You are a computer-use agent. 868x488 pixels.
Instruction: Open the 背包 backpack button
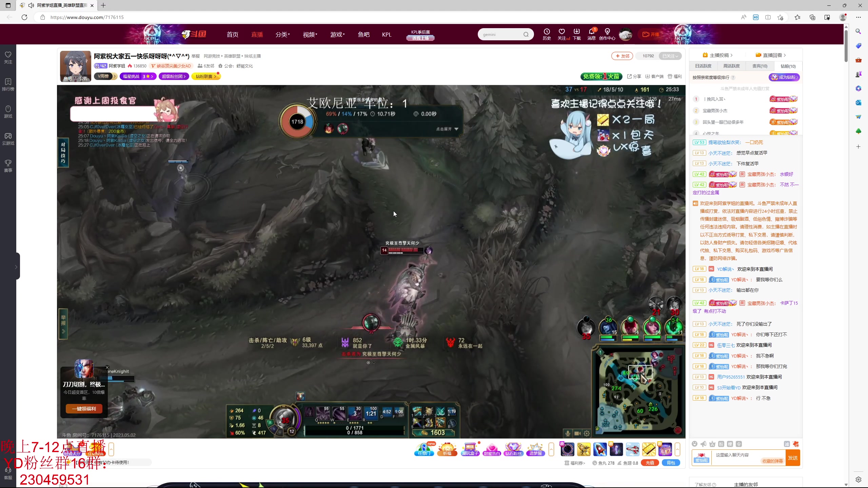671,463
